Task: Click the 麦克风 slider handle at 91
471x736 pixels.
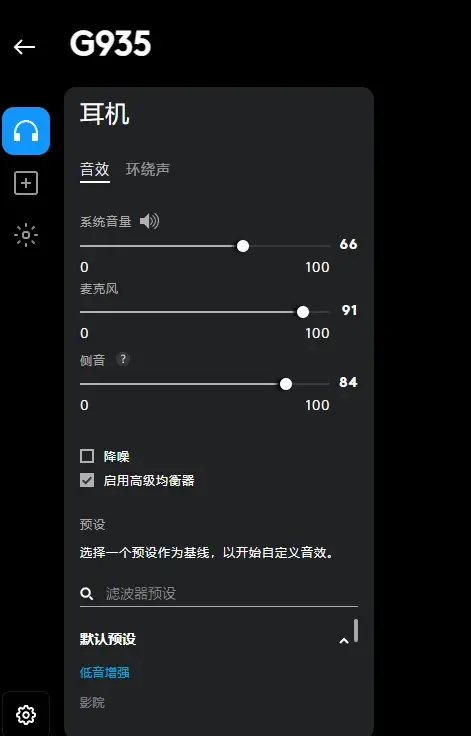Action: [x=303, y=312]
